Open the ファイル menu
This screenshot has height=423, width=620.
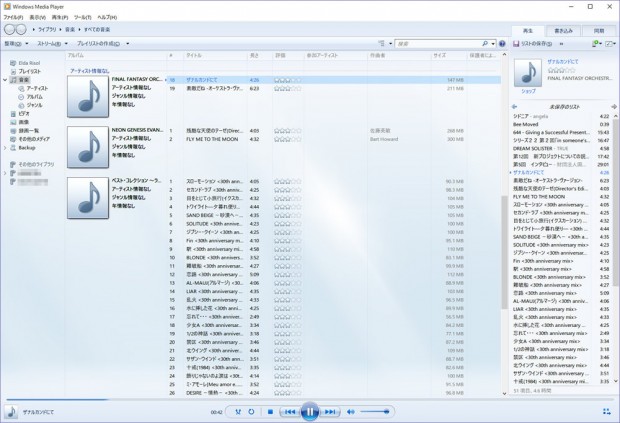[x=13, y=17]
